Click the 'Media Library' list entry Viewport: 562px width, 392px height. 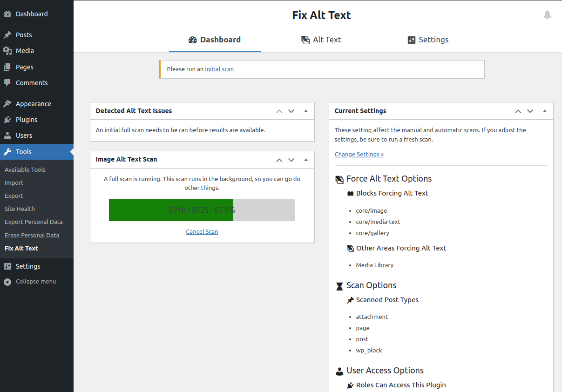pyautogui.click(x=375, y=265)
